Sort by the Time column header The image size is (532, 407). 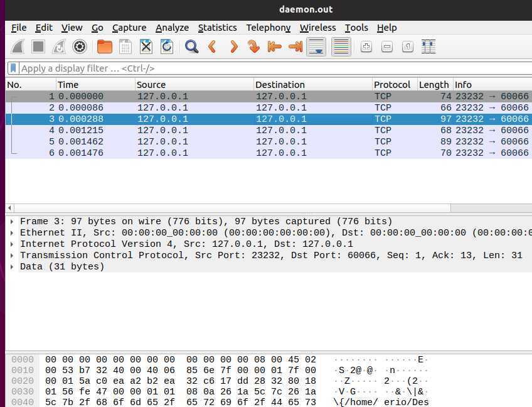click(95, 85)
